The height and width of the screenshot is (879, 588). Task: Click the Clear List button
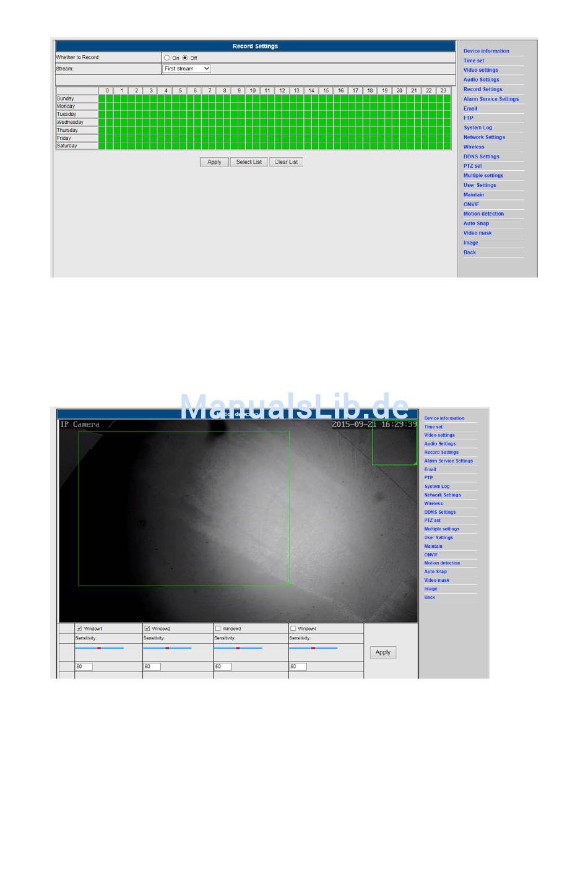(x=286, y=162)
